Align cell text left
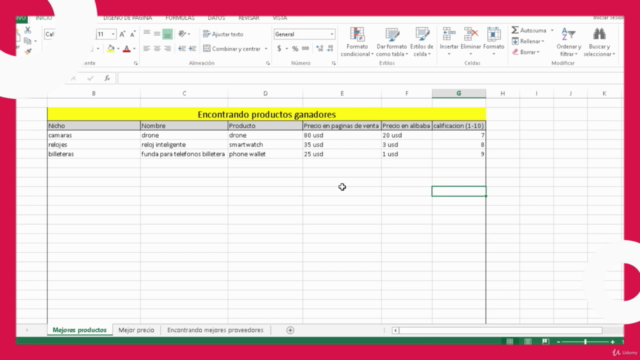Viewport: 640px width, 360px height. (147, 49)
